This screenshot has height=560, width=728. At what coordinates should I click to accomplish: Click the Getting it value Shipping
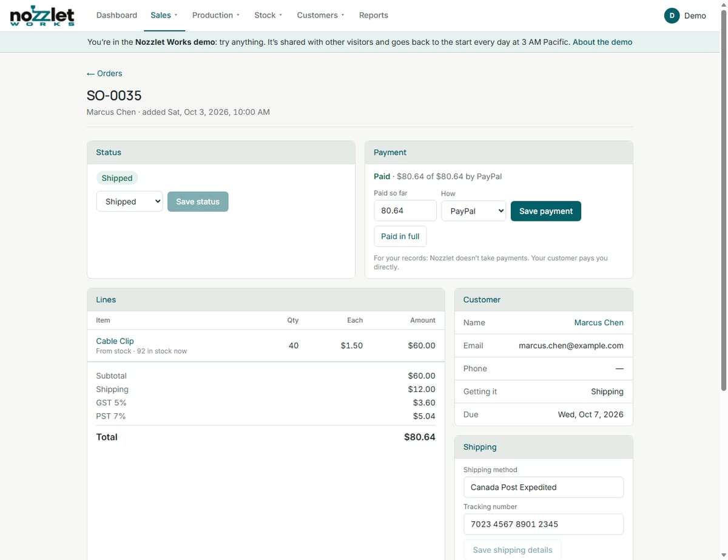pyautogui.click(x=607, y=391)
